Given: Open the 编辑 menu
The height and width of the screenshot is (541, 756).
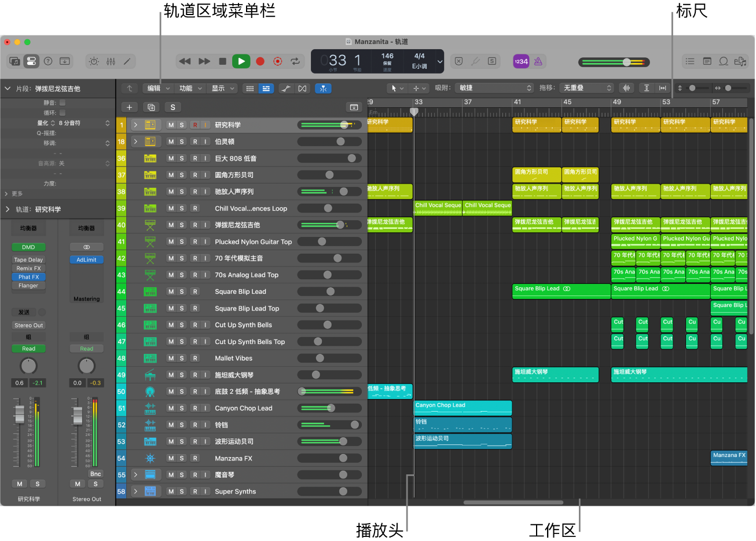Looking at the screenshot, I should pos(157,89).
